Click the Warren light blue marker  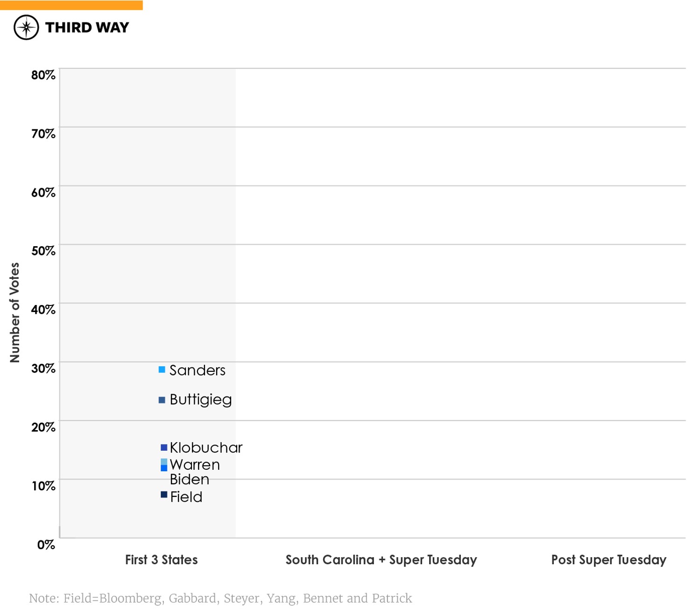tap(164, 462)
